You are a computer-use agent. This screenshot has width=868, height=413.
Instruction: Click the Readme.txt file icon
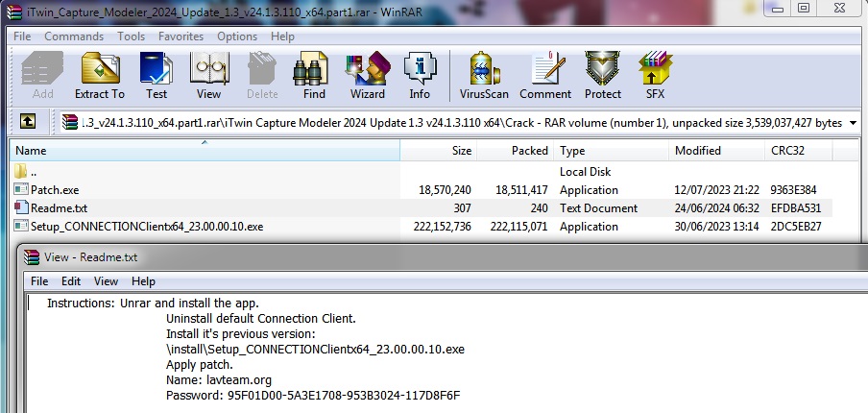(21, 208)
